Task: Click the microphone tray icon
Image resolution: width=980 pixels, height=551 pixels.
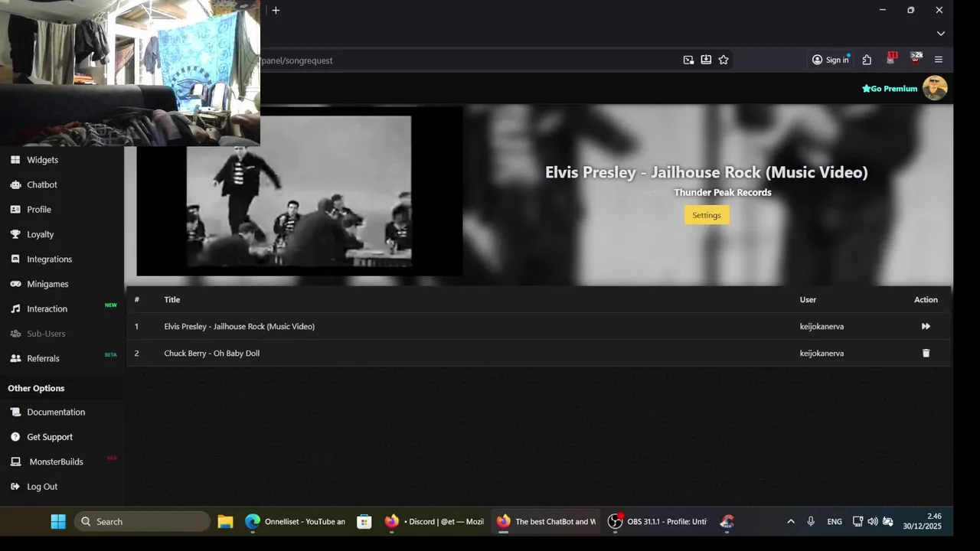Action: click(811, 521)
